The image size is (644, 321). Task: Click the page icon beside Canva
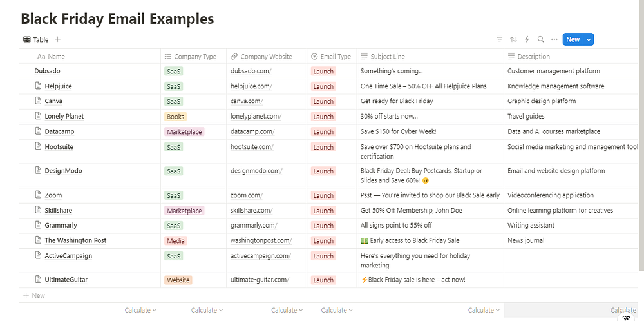coord(38,101)
